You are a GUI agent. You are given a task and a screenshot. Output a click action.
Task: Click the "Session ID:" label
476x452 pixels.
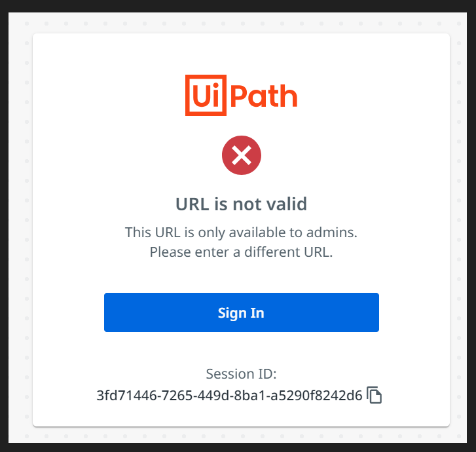click(241, 374)
